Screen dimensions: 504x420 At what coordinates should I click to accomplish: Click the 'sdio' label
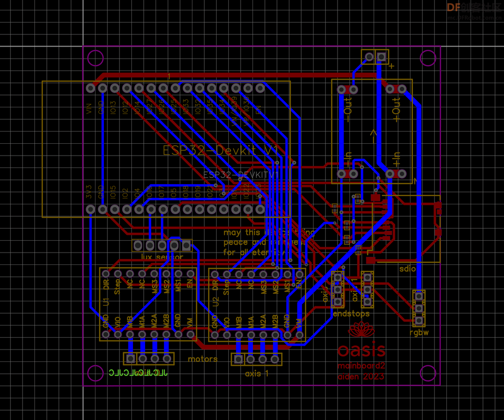pos(407,269)
